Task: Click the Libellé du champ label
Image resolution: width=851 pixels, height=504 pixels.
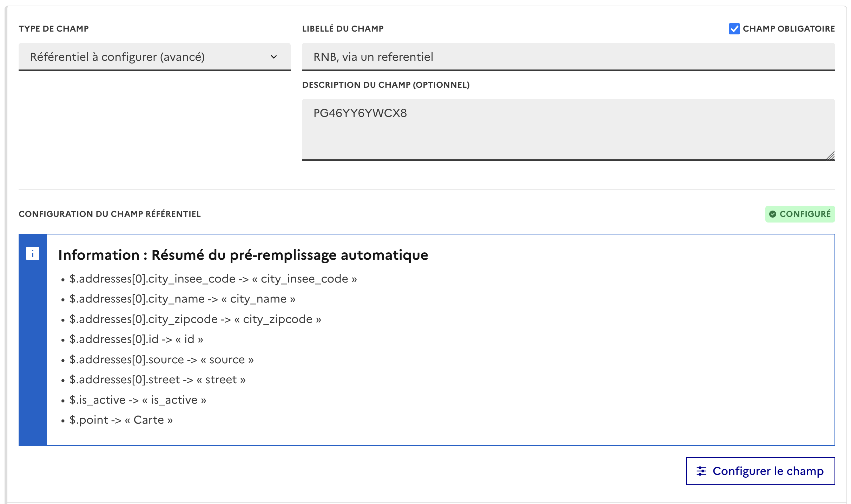Action: click(x=343, y=29)
